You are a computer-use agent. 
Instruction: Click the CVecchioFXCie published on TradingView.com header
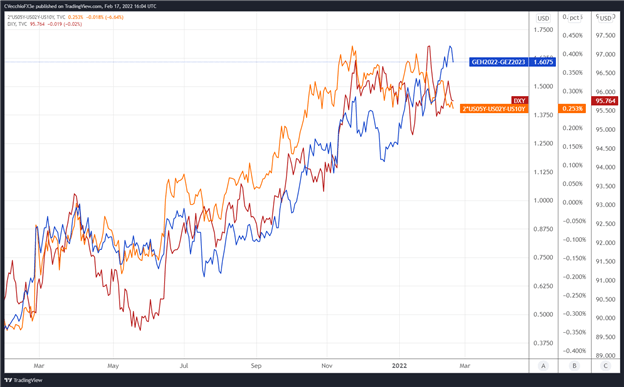80,6
